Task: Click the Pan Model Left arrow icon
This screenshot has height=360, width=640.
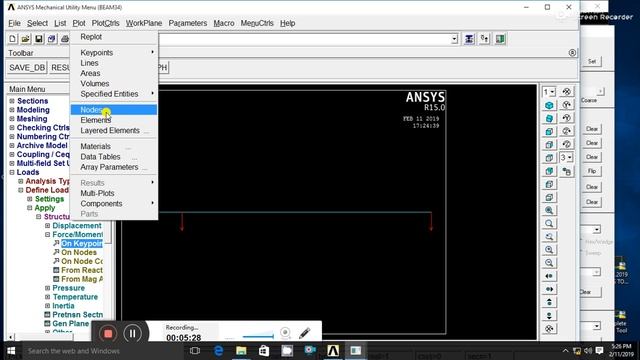Action: (549, 276)
